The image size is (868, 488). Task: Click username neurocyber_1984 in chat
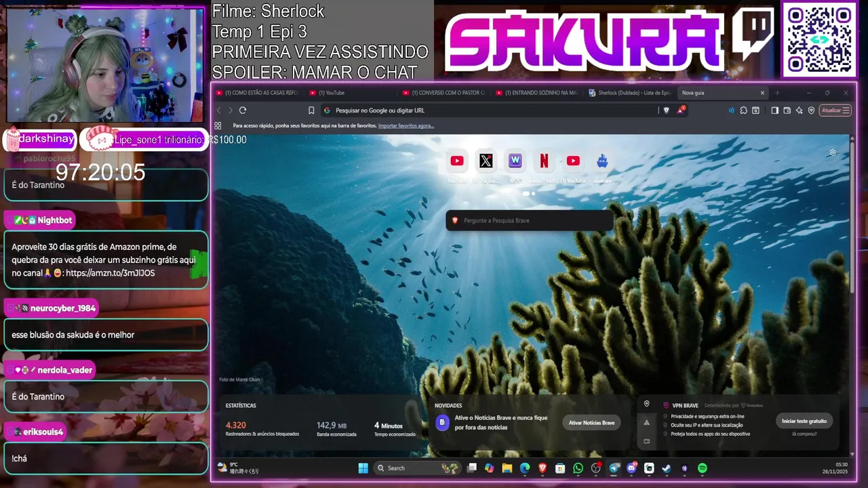pyautogui.click(x=63, y=308)
